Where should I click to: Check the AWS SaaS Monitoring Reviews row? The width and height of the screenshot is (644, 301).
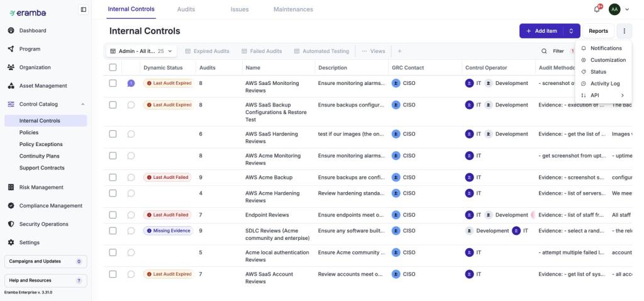(113, 83)
